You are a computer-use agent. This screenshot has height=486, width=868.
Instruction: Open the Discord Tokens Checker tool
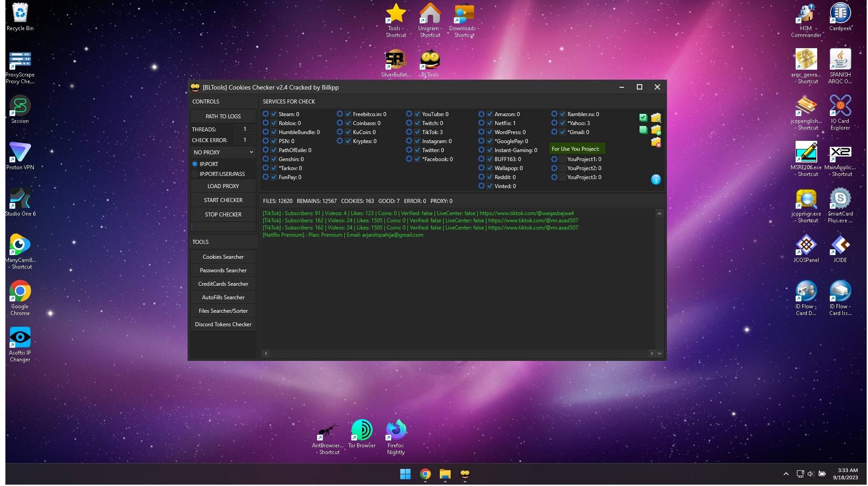[x=223, y=324]
